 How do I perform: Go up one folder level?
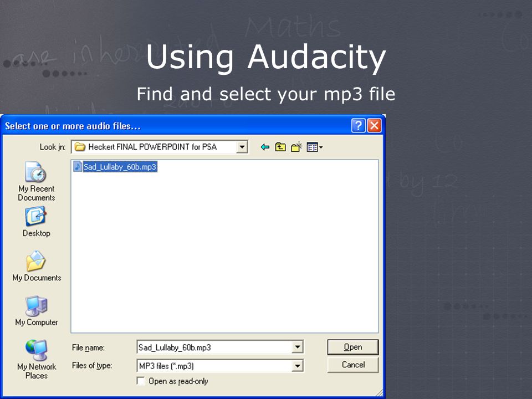coord(280,147)
